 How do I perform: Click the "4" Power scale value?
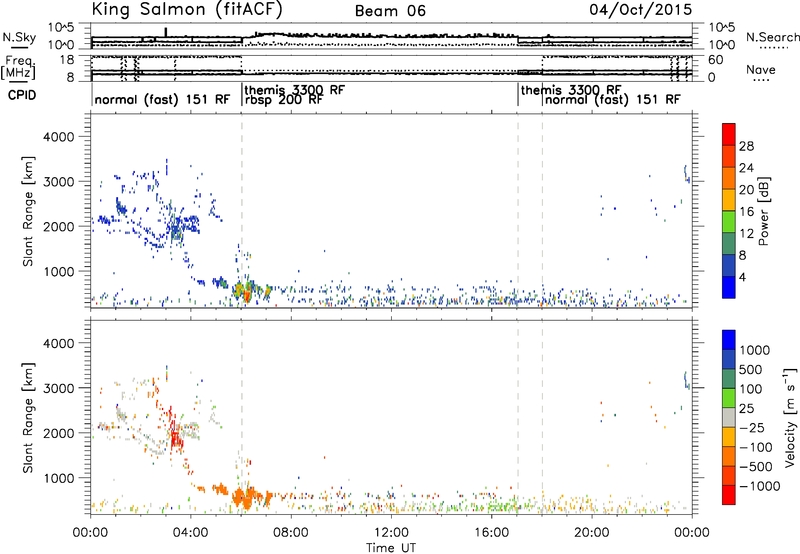pyautogui.click(x=743, y=277)
